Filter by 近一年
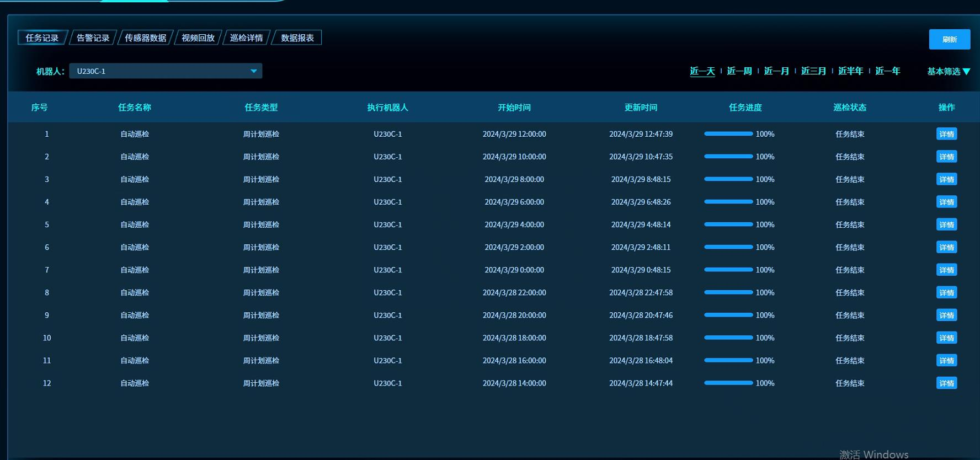Screen dimensions: 980x460 887,71
